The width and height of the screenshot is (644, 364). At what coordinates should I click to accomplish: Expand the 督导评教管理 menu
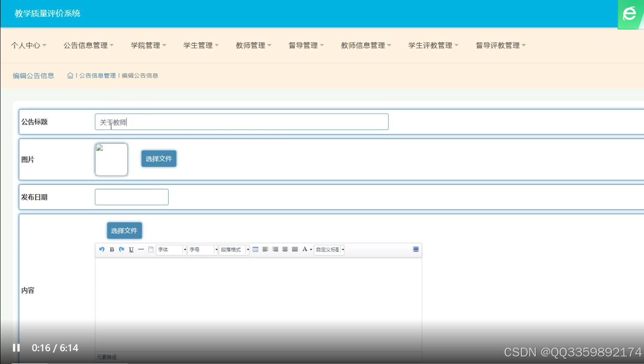pyautogui.click(x=501, y=45)
